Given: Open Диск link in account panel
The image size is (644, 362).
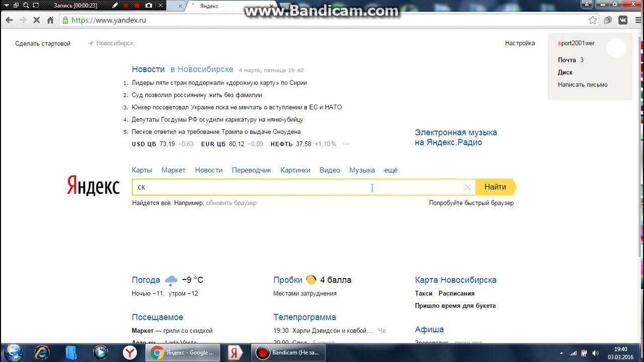Looking at the screenshot, I should 565,72.
